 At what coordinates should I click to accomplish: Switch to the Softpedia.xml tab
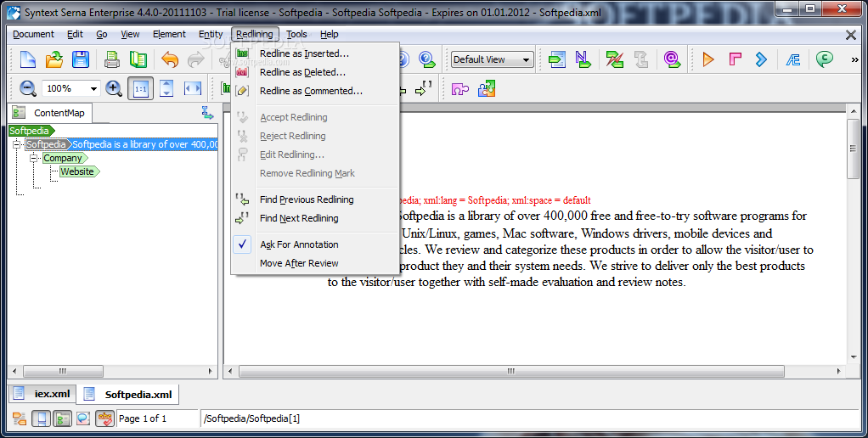click(128, 395)
